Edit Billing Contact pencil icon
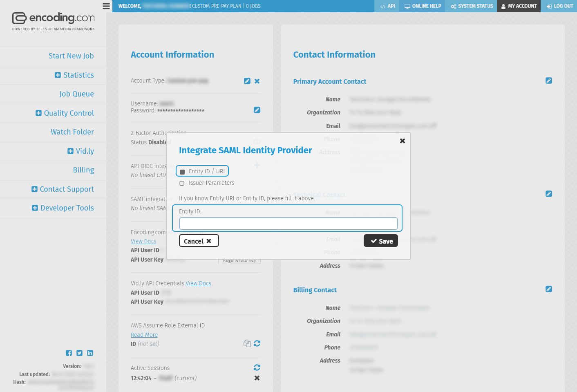The image size is (577, 392). pos(549,289)
